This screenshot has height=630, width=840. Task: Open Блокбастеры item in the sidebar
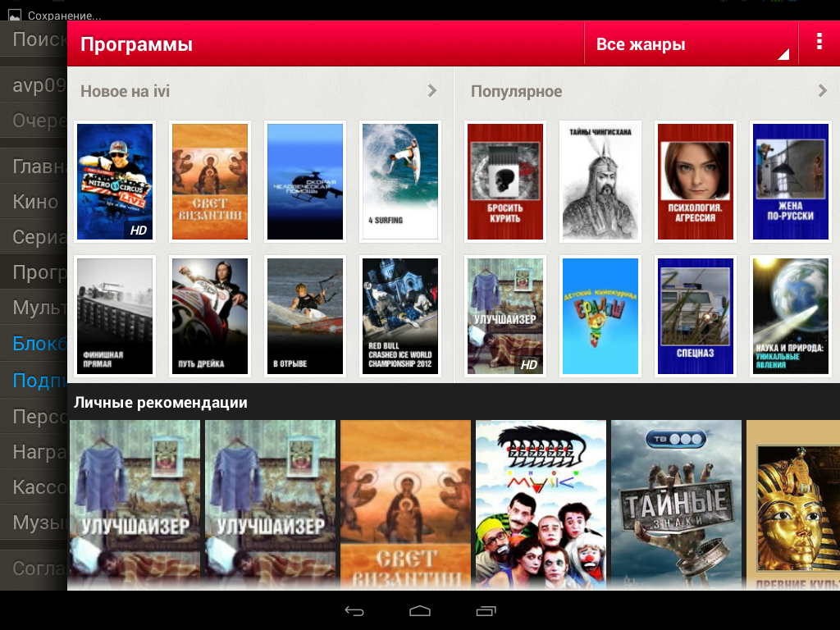point(39,344)
